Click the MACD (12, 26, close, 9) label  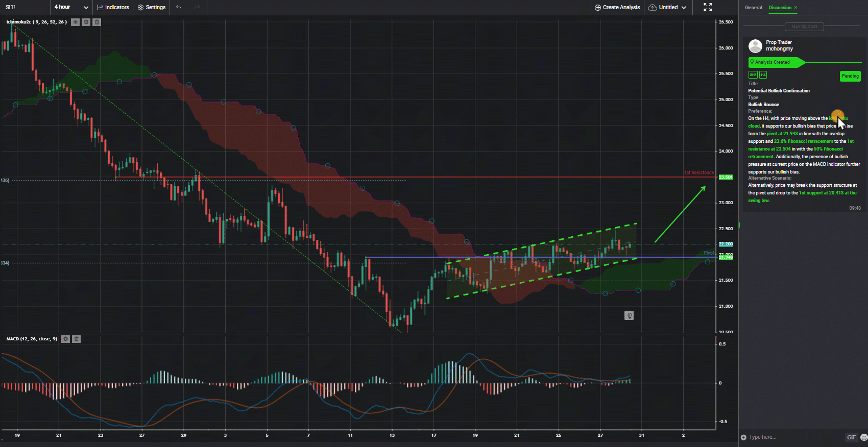tap(32, 339)
